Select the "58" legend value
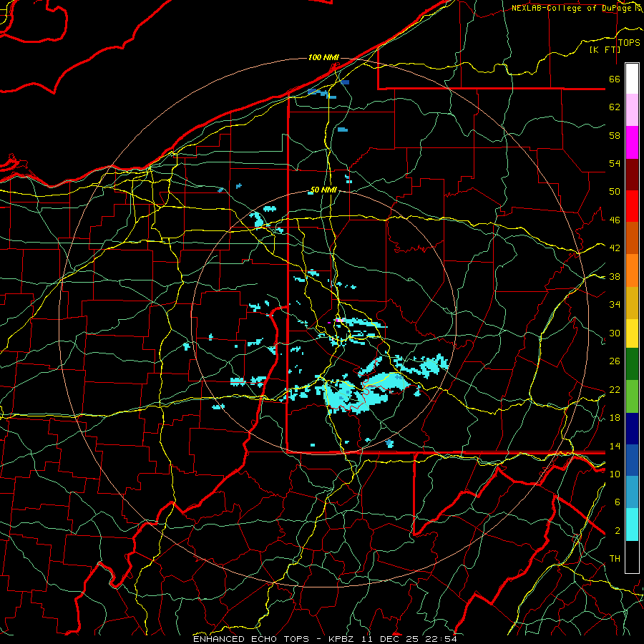This screenshot has width=644, height=644. [x=615, y=135]
